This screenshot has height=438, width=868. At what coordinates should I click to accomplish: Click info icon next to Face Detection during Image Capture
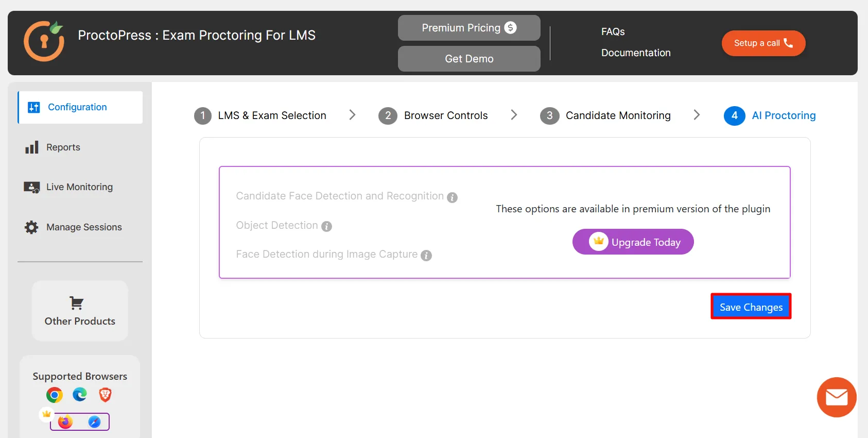pyautogui.click(x=426, y=256)
